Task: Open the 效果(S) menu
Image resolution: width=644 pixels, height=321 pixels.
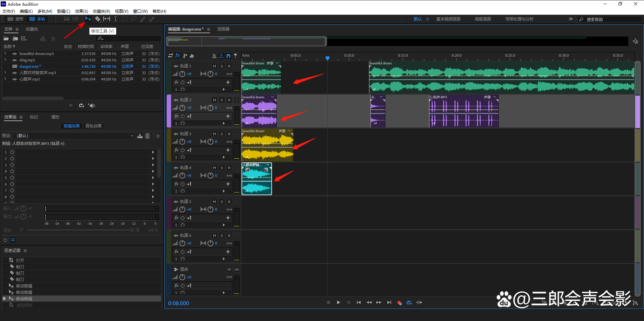Action: (x=82, y=11)
